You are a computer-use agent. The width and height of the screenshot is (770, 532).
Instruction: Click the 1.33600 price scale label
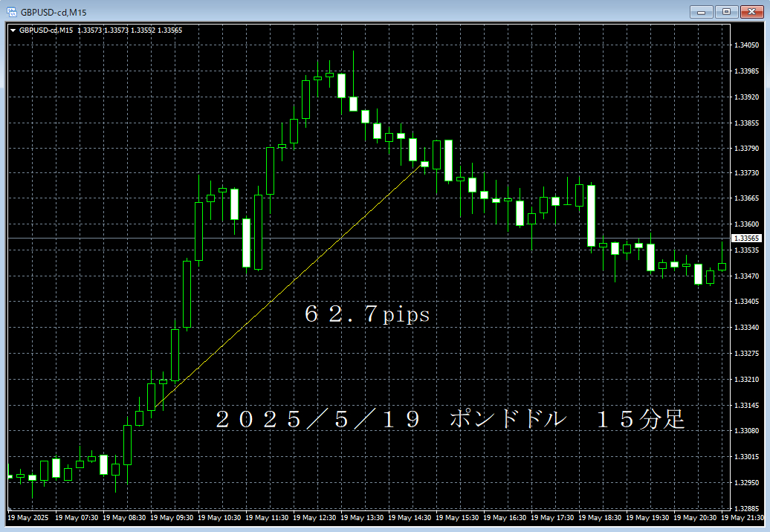point(745,224)
